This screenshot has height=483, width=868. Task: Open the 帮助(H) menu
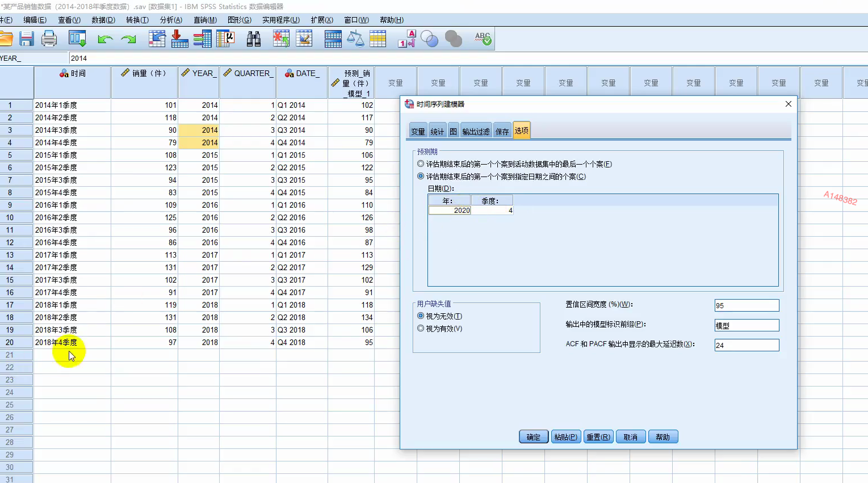(392, 20)
